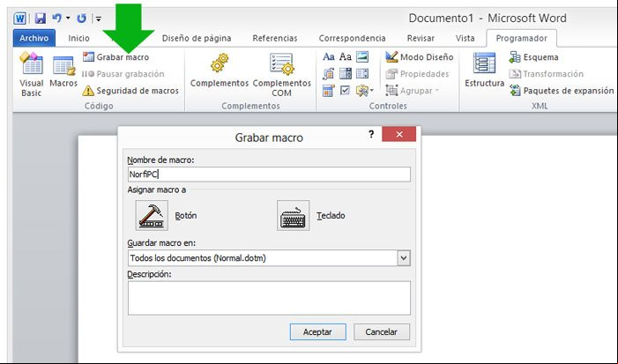Undo the last action
The width and height of the screenshot is (618, 364).
pyautogui.click(x=56, y=19)
